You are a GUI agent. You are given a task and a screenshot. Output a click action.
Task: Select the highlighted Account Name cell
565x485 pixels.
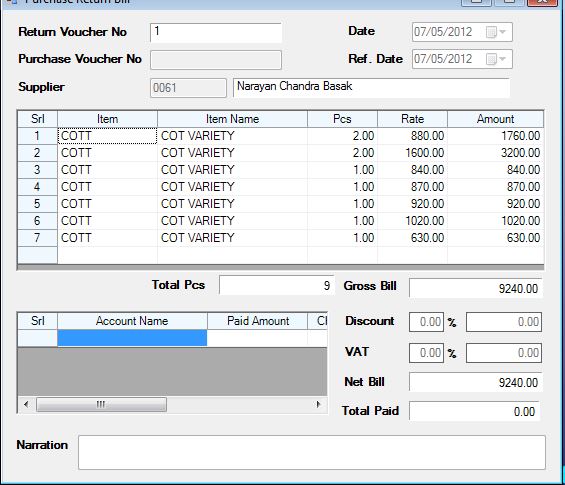pos(132,338)
